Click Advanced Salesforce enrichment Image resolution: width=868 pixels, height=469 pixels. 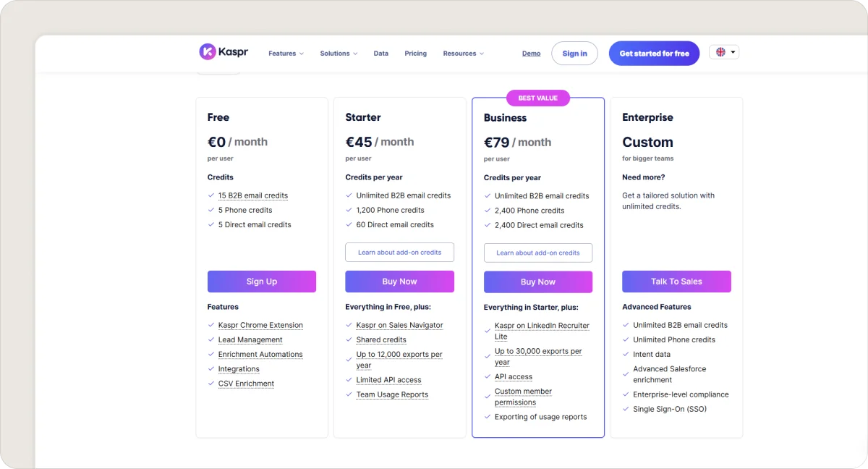[670, 374]
